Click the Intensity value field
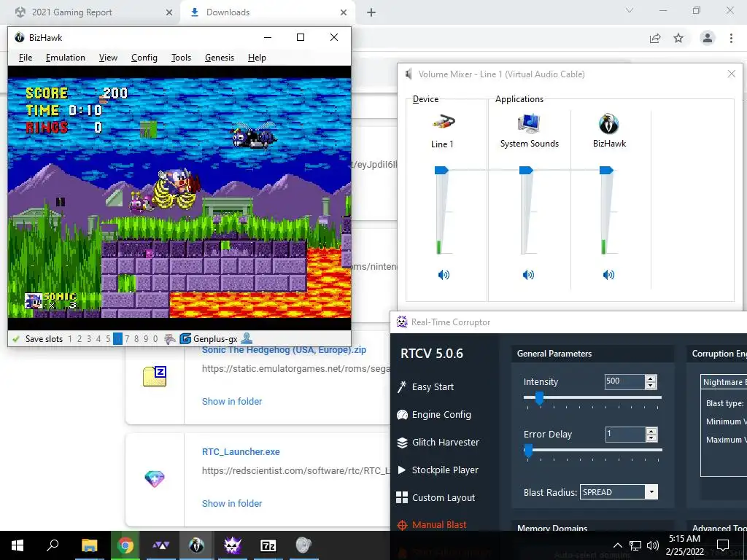 [x=624, y=381]
